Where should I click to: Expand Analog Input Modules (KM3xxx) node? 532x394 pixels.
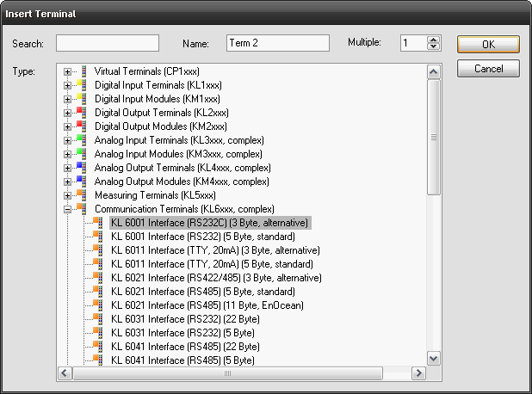67,154
